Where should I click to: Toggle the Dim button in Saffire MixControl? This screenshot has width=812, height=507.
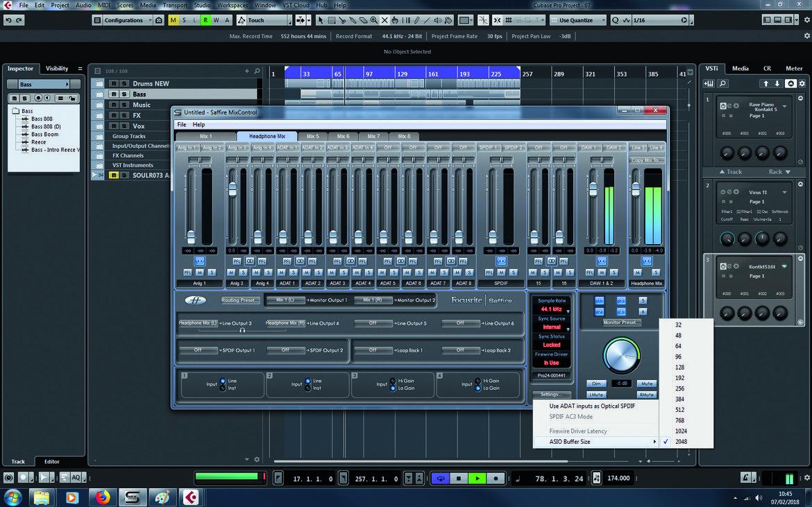point(596,384)
